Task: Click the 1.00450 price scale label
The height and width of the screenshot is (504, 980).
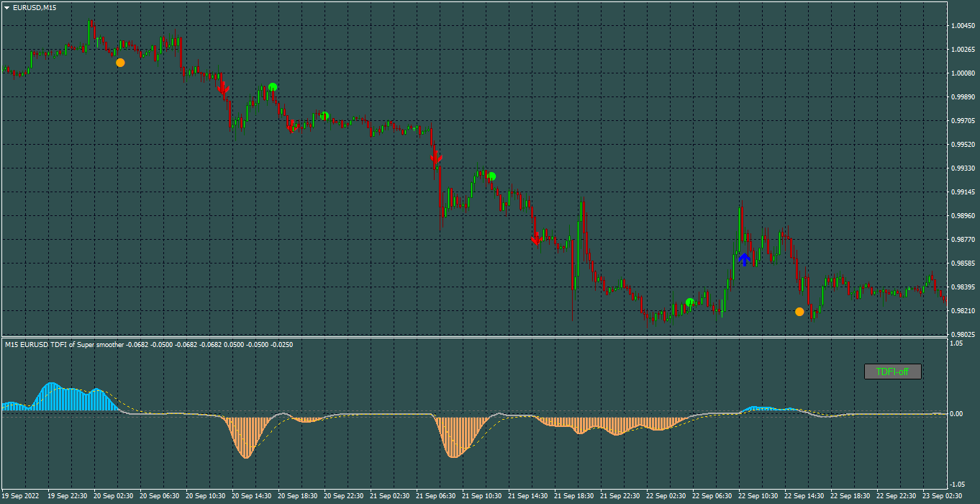Action: 963,26
